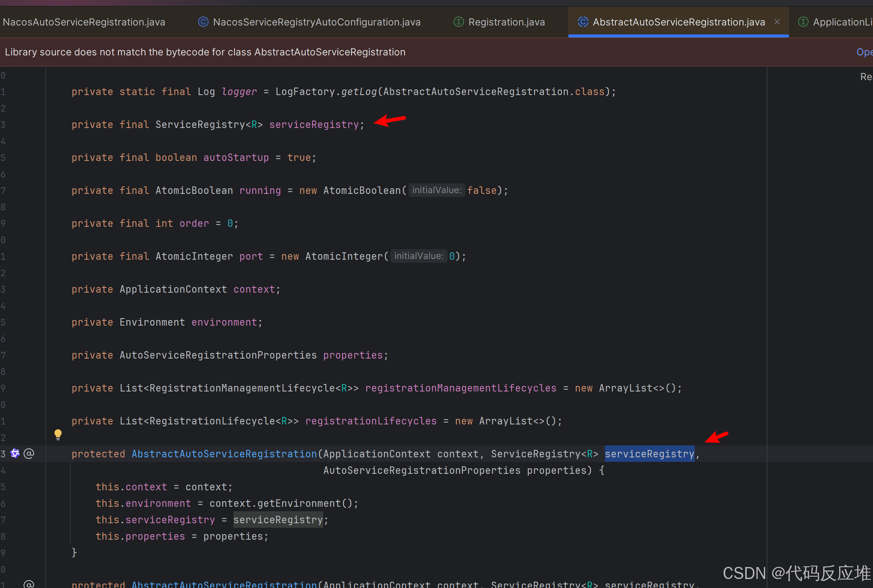Click the yellow lightbulb intention icon
The height and width of the screenshot is (588, 873).
58,434
